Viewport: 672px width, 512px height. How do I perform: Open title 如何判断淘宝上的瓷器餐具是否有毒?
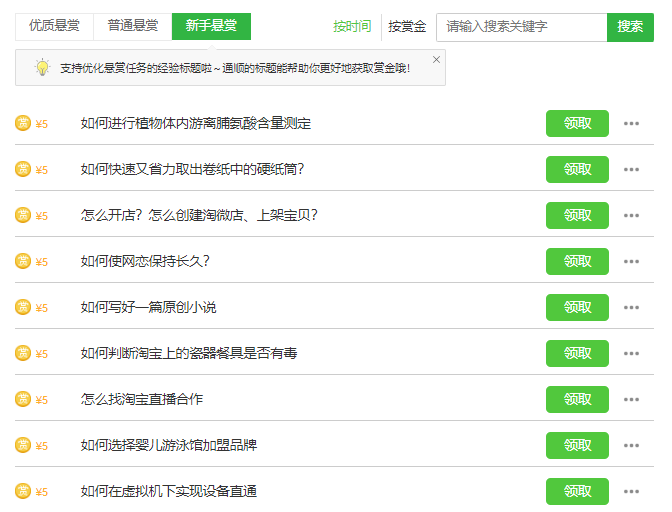189,353
